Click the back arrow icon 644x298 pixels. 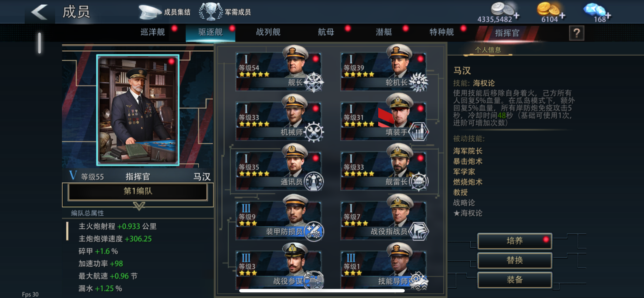pyautogui.click(x=39, y=12)
